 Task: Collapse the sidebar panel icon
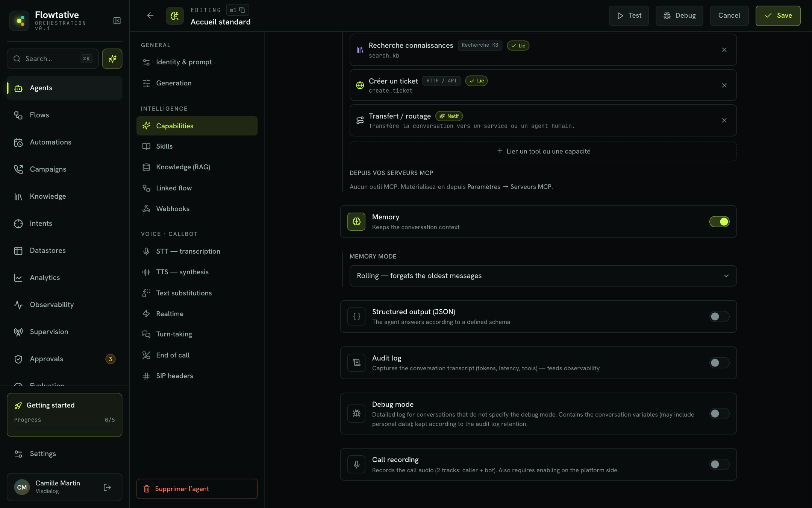point(117,21)
